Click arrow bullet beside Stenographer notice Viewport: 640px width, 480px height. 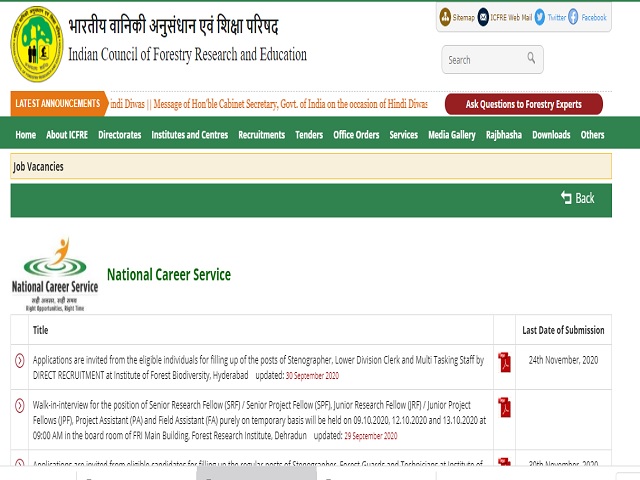point(20,360)
